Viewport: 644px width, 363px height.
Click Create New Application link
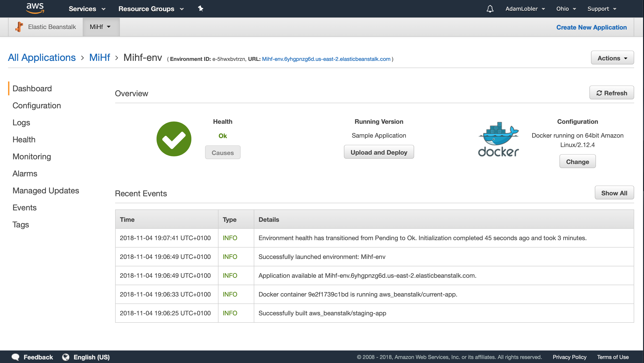coord(591,27)
